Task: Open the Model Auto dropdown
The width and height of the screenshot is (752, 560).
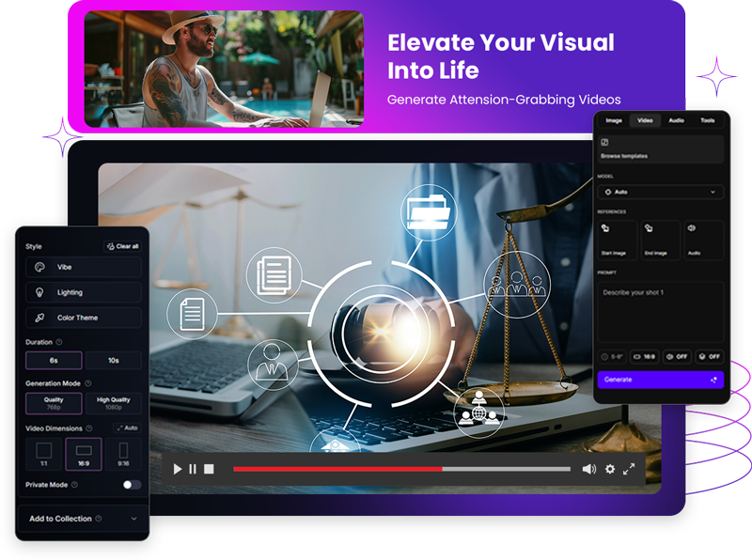Action: pyautogui.click(x=660, y=192)
